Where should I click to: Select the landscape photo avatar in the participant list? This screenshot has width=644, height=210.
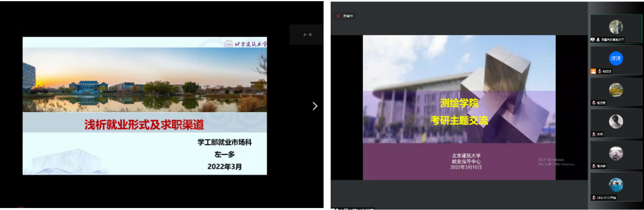[616, 90]
